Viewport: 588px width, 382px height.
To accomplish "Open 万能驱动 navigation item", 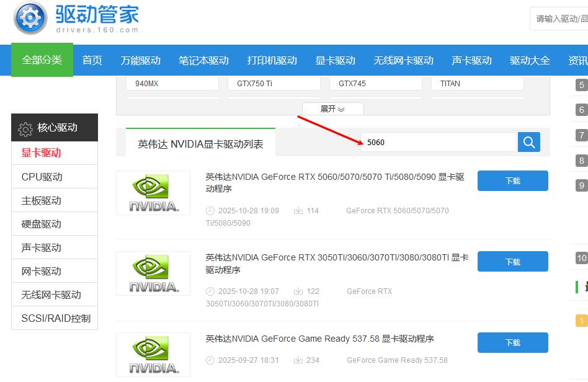I will coord(141,60).
